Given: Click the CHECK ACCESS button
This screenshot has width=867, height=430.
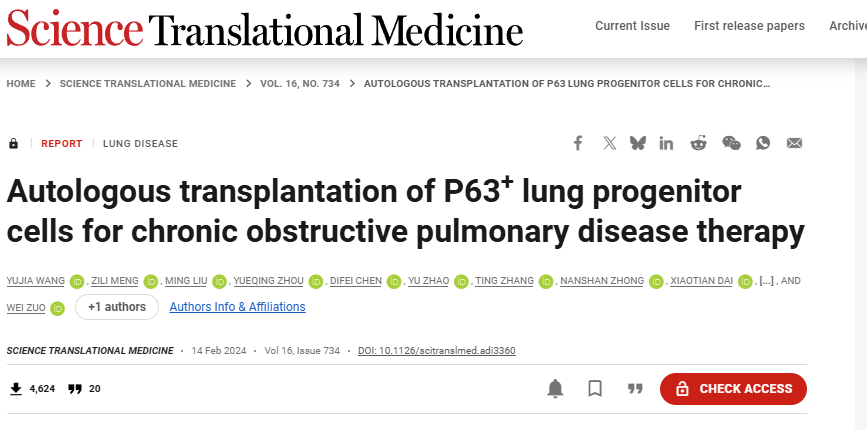Looking at the screenshot, I should (x=733, y=389).
